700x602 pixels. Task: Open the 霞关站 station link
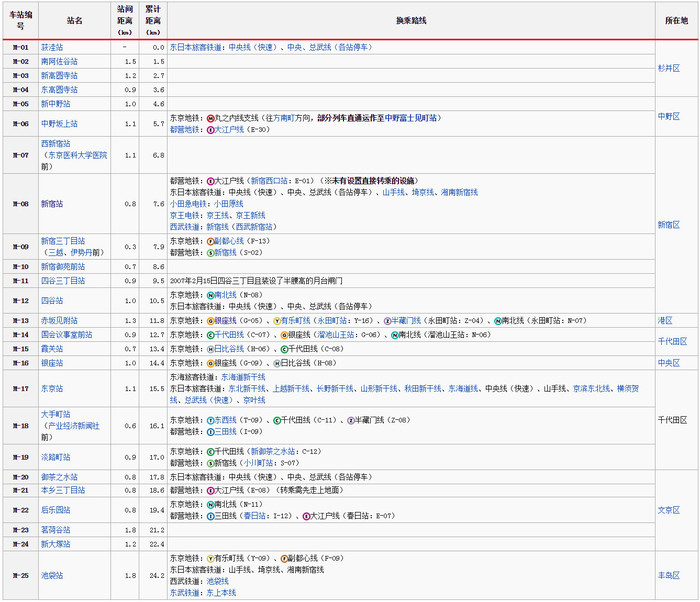52,349
